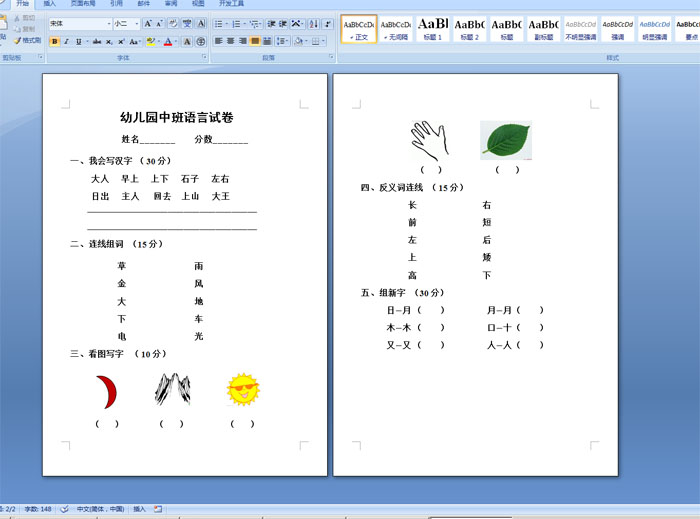Click the language status in status bar
This screenshot has width=700, height=519.
(x=100, y=509)
